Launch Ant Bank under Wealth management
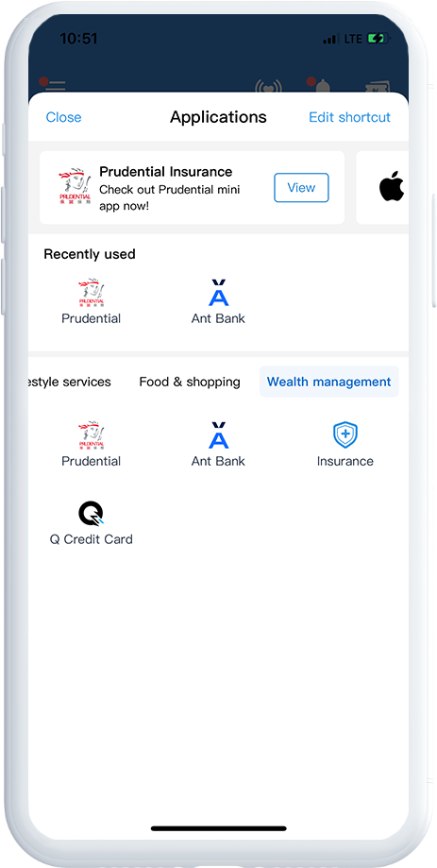 pyautogui.click(x=218, y=444)
